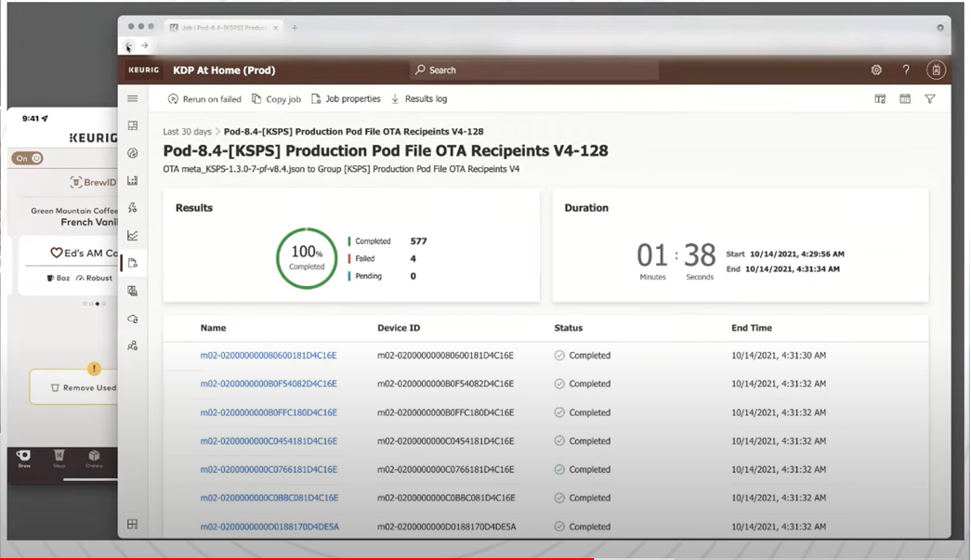
Task: Click the Last 30 days breadcrumb
Action: pos(187,132)
